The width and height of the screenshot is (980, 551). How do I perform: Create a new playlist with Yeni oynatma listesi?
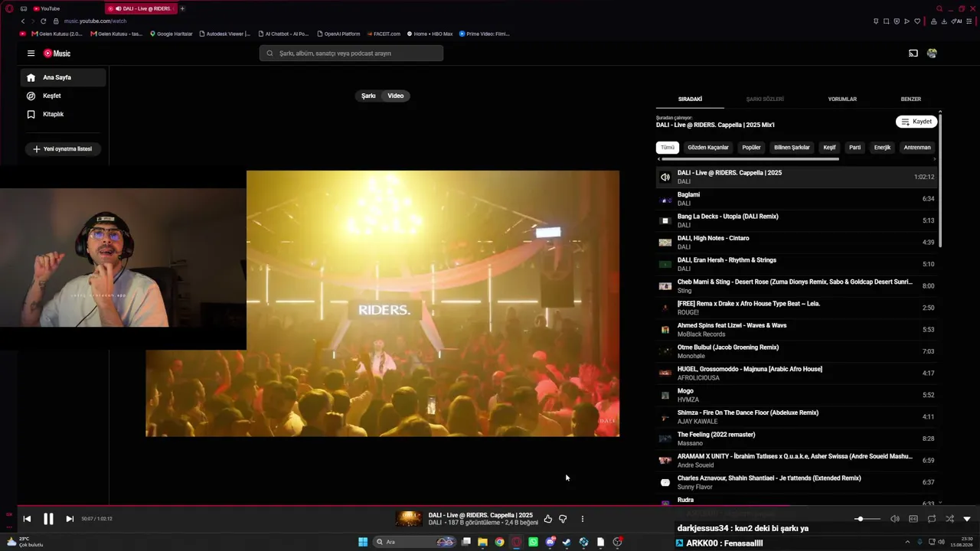63,149
